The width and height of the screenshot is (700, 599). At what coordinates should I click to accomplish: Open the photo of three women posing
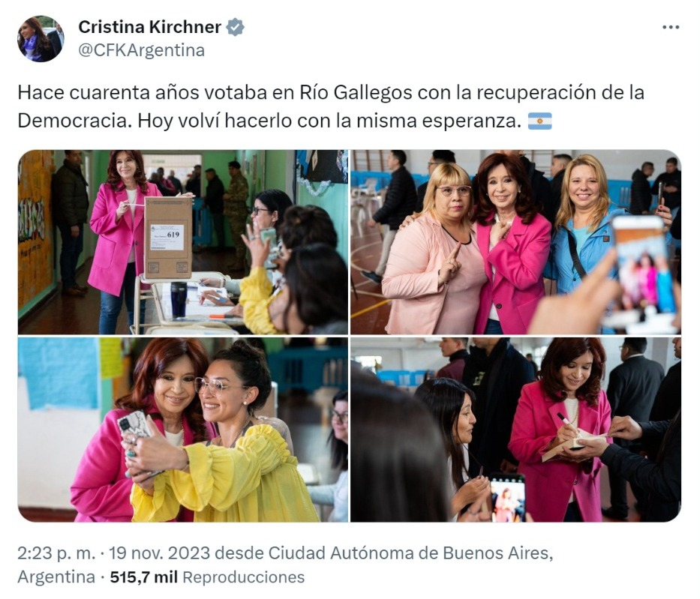[x=515, y=241]
